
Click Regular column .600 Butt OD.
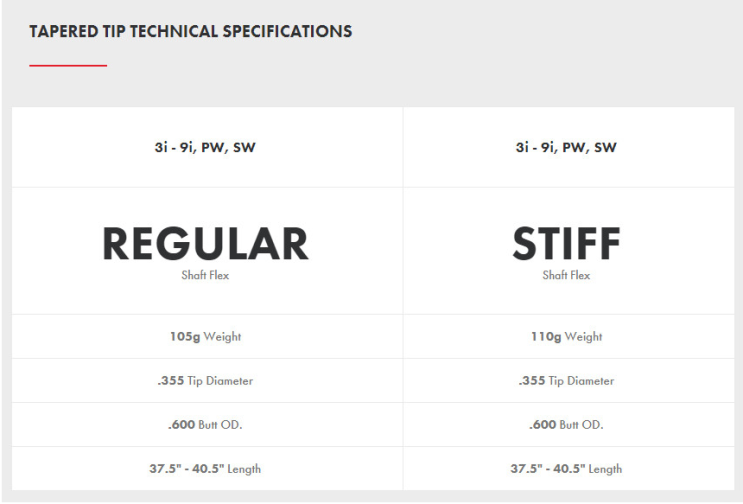205,424
